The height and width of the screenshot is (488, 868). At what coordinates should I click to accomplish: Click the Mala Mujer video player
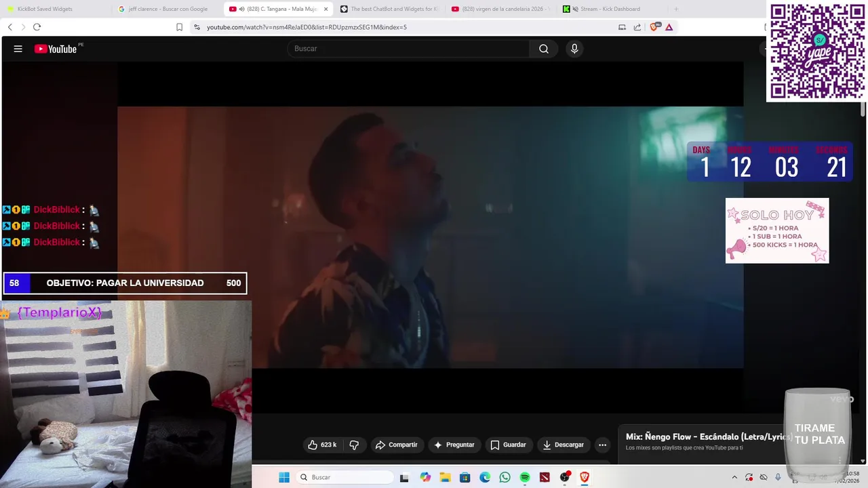pos(430,237)
